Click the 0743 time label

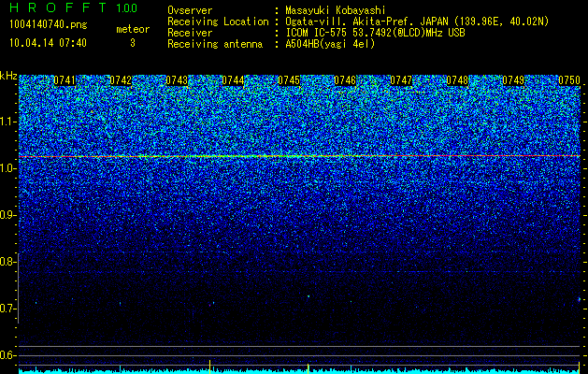177,80
